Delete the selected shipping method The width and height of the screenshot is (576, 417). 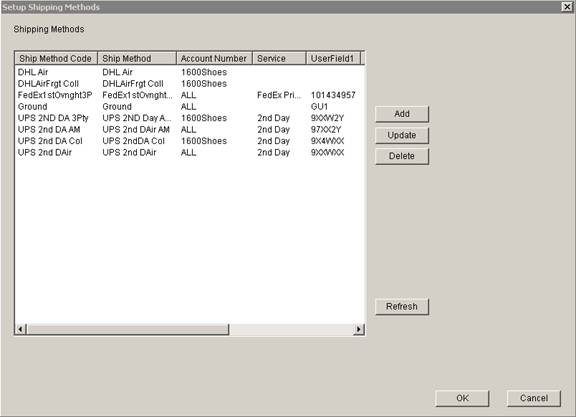point(402,156)
